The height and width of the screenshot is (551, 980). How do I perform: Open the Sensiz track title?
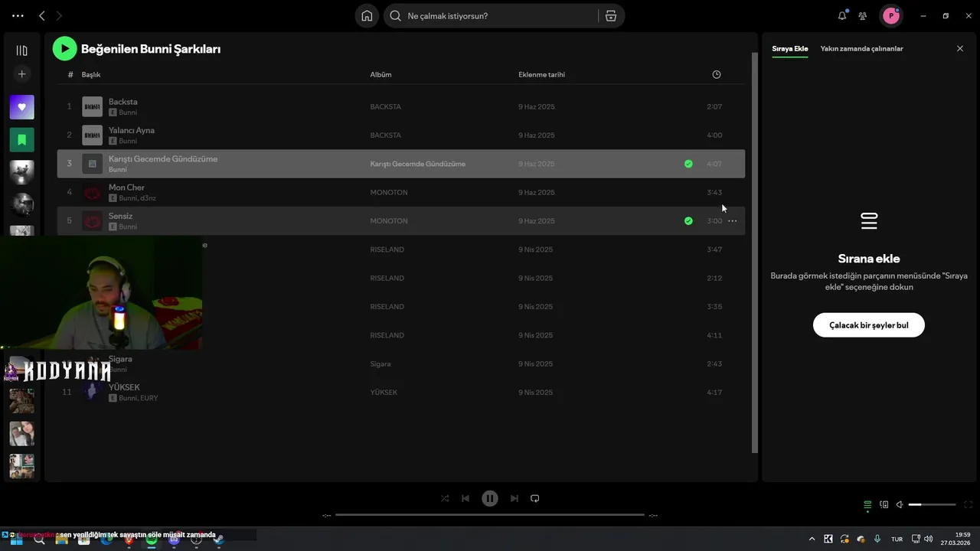click(120, 216)
